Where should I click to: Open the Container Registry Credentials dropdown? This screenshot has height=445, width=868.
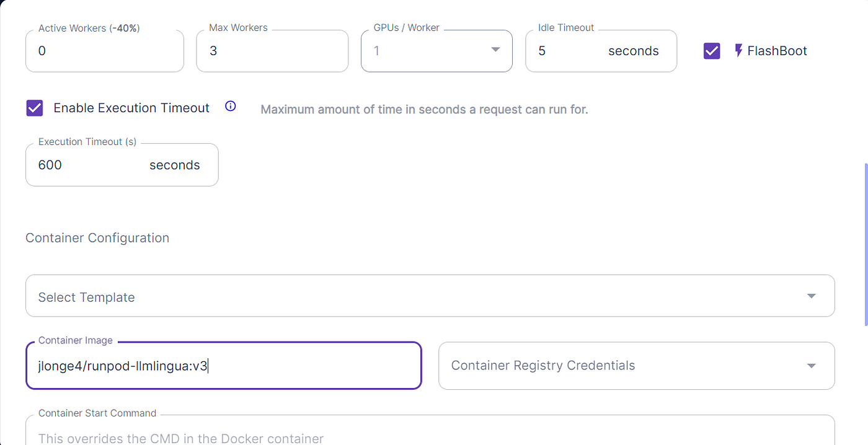pyautogui.click(x=636, y=366)
